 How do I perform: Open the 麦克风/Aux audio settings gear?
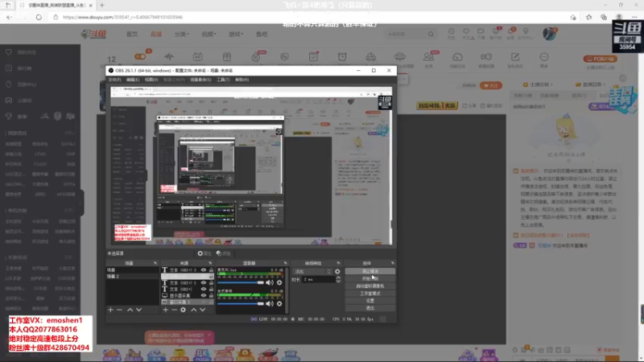tap(279, 282)
